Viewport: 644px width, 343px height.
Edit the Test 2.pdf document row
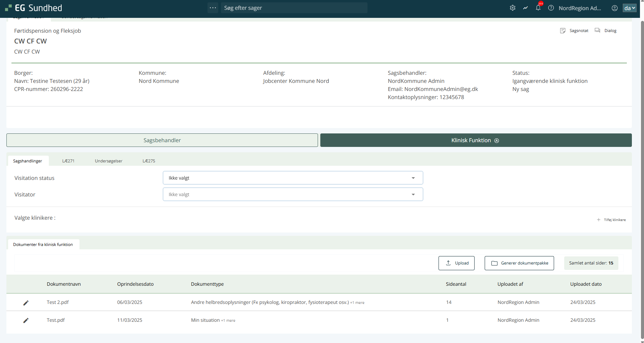[x=26, y=303]
